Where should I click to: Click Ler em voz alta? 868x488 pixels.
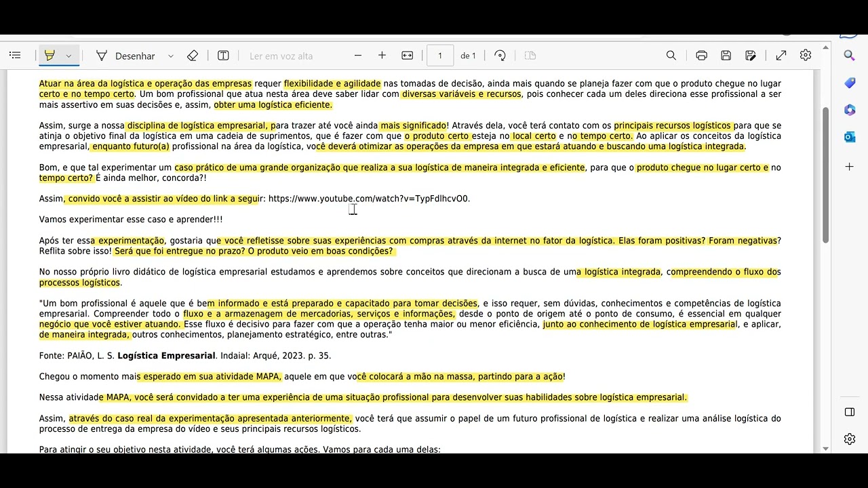[x=281, y=56]
